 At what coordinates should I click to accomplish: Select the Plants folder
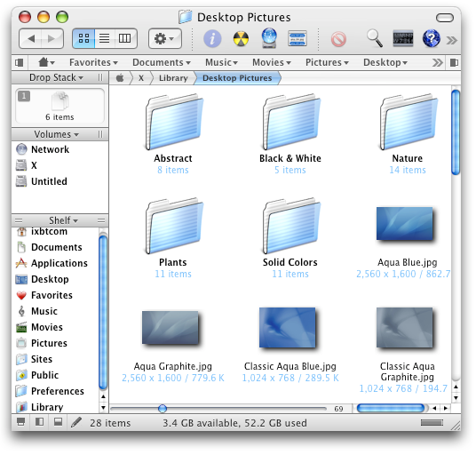pos(173,227)
